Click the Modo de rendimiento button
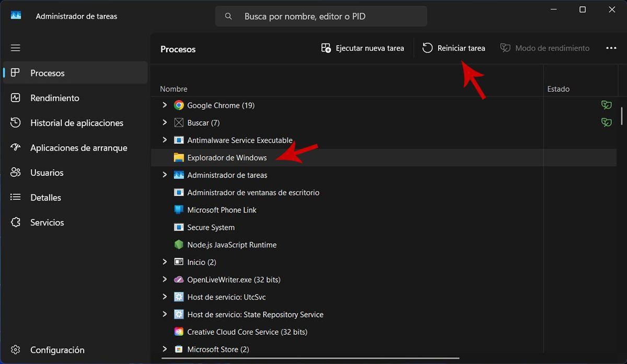Viewport: 627px width, 364px height. click(x=545, y=48)
